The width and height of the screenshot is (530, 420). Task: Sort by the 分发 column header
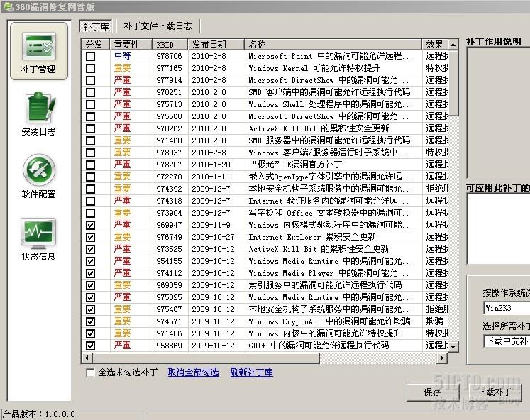(96, 44)
